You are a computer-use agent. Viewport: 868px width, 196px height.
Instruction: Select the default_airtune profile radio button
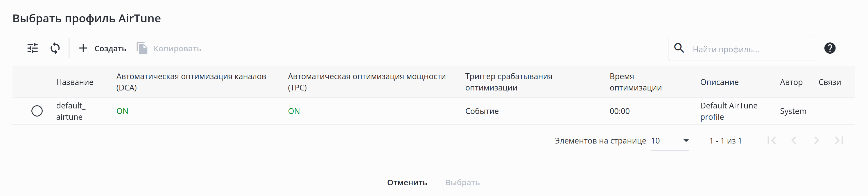click(x=37, y=111)
